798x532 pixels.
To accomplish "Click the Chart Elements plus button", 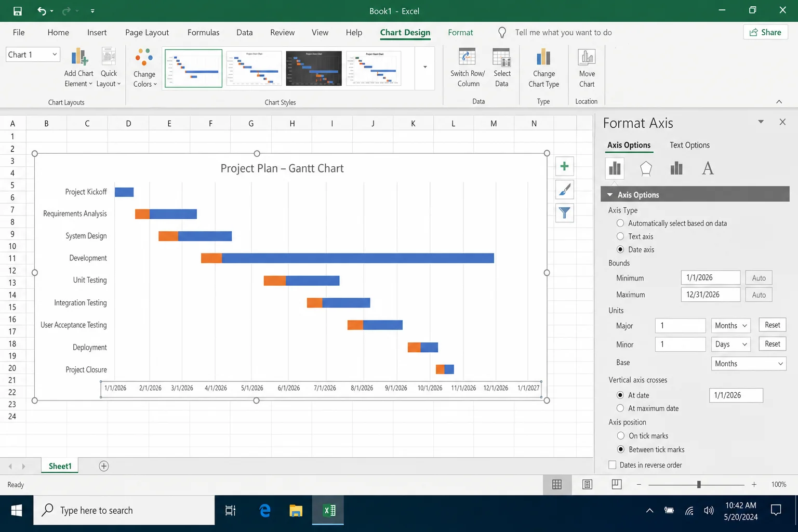I will tap(565, 166).
